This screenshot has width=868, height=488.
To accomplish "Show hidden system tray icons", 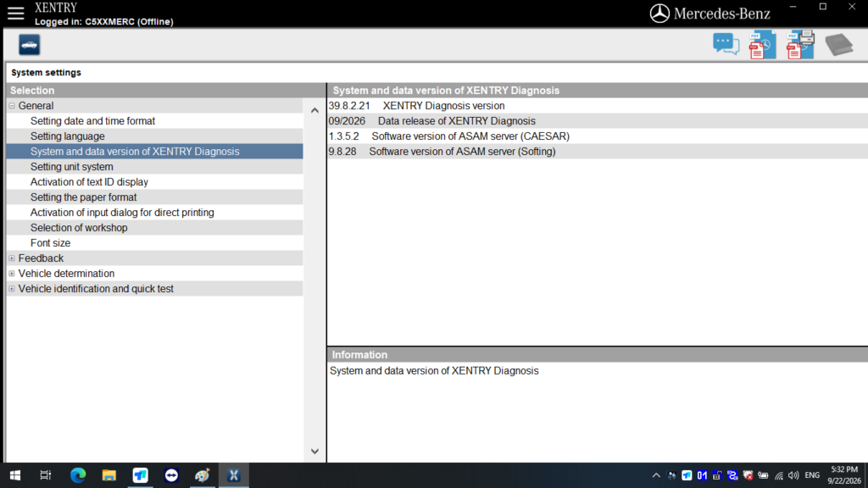I will click(x=656, y=475).
